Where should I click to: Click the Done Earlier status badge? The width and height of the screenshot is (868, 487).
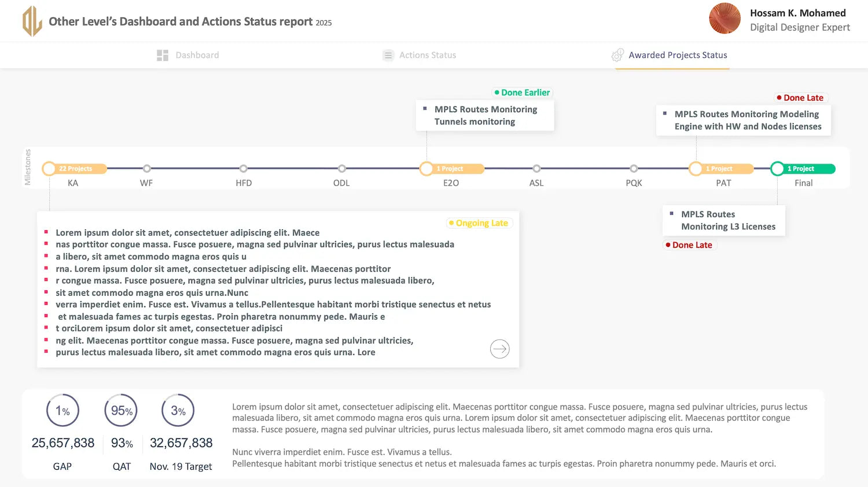522,93
